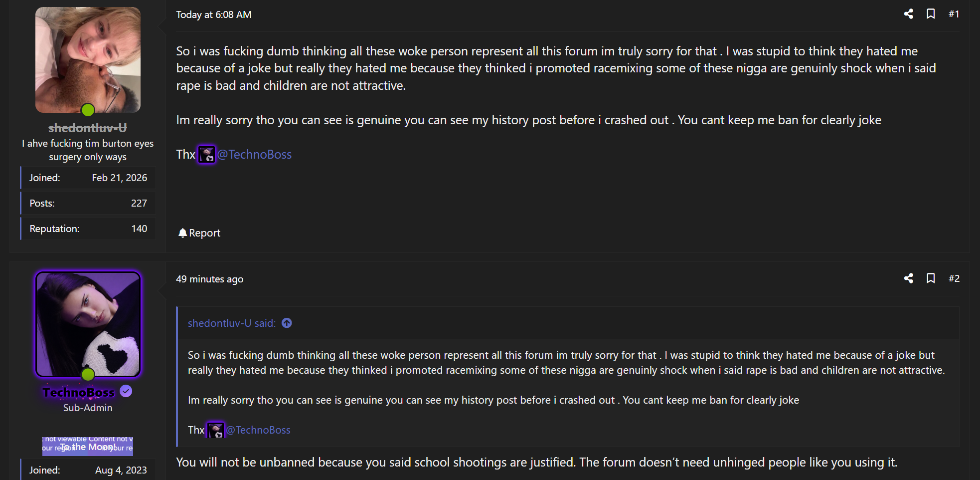This screenshot has width=980, height=480.
Task: Click the @TechnoBoss mention in first post
Action: point(254,155)
